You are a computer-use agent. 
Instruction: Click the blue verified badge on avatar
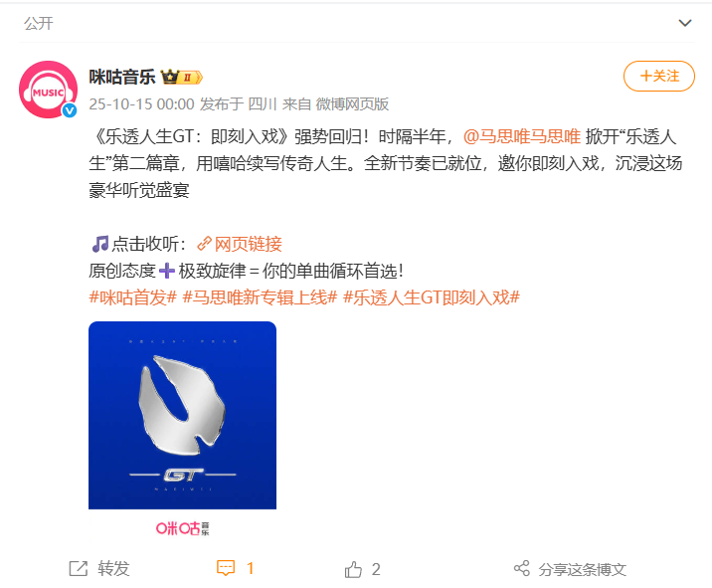point(70,110)
